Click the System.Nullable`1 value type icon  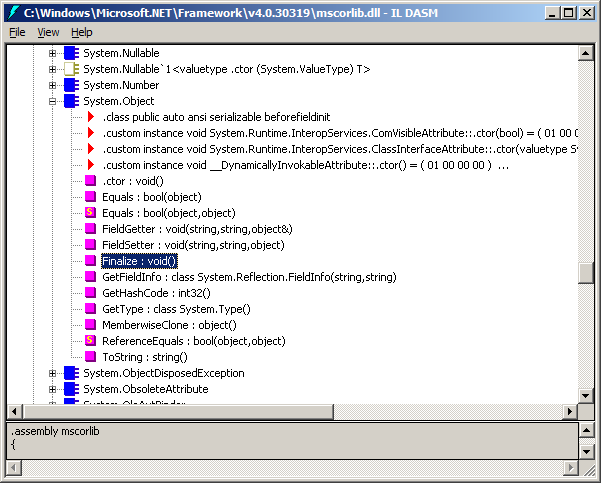pyautogui.click(x=71, y=69)
